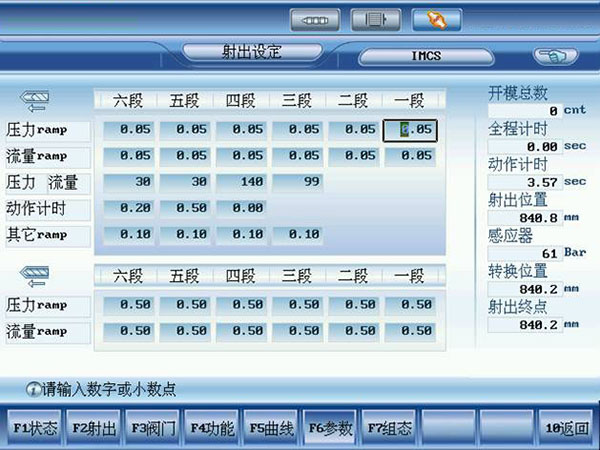This screenshot has width=600, height=450.
Task: Select the 一段 压力ramp input field
Action: (x=410, y=129)
